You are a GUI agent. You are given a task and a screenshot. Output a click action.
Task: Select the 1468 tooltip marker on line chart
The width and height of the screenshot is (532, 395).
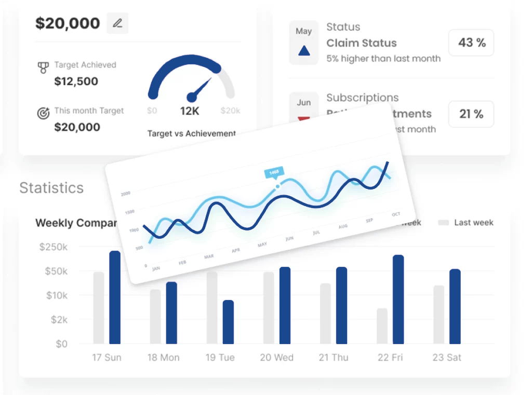click(x=274, y=173)
